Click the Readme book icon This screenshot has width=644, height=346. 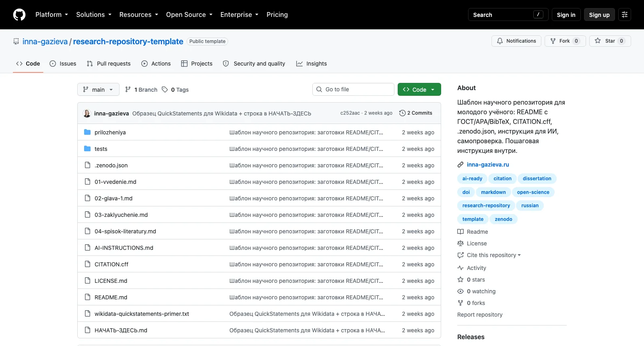460,232
